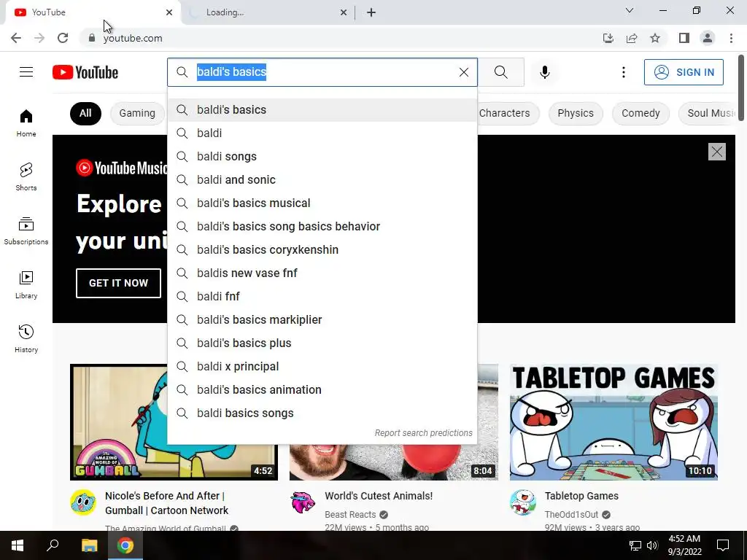Open World's Cutest Animals! video title
The height and width of the screenshot is (560, 747).
pos(379,496)
